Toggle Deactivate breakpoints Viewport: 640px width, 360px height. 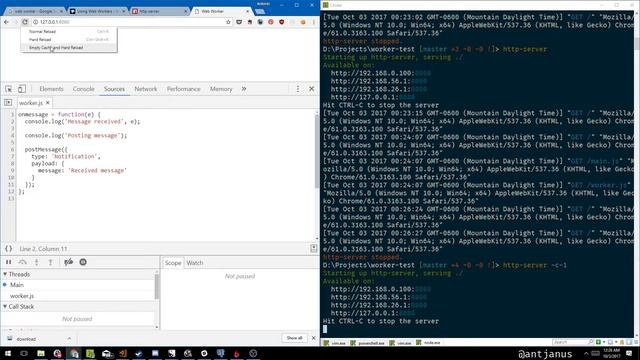tap(69, 262)
